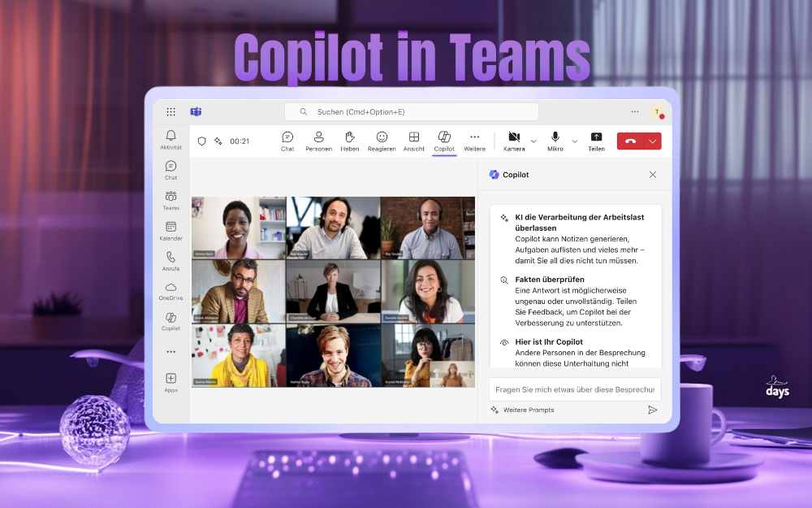Viewport: 812px width, 508px height.
Task: Open Chat in the left sidebar
Action: point(171,170)
